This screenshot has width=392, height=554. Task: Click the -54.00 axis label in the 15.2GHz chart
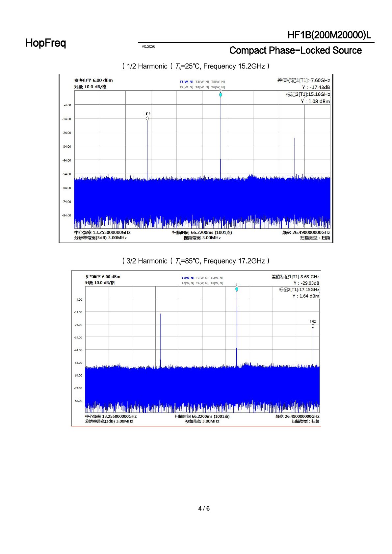pos(66,174)
